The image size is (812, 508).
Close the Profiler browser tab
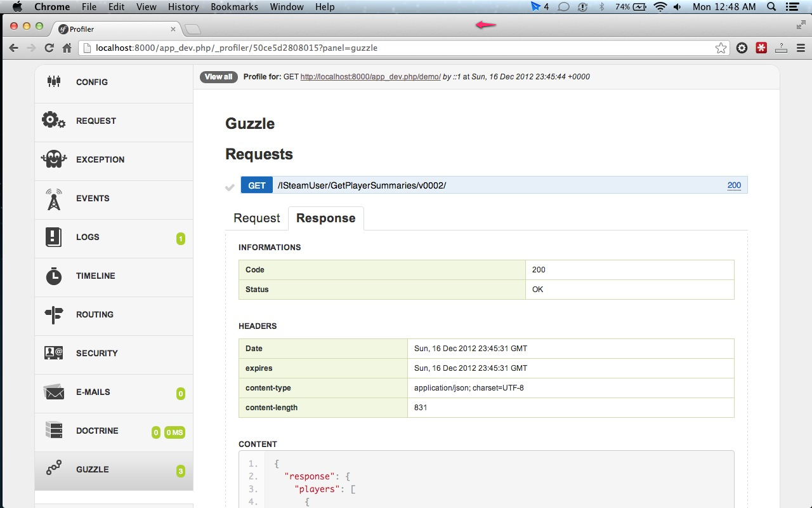tap(173, 29)
